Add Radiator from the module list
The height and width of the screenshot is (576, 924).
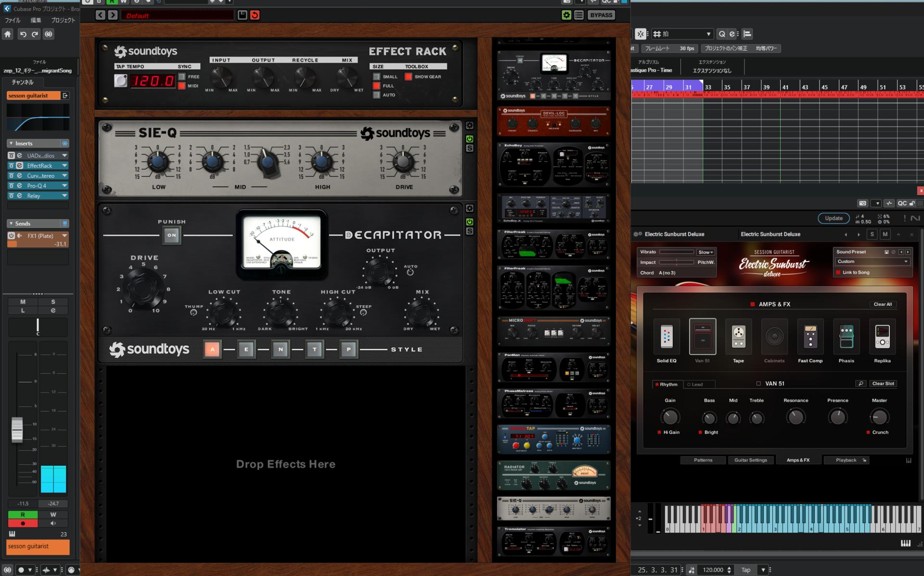pyautogui.click(x=553, y=475)
